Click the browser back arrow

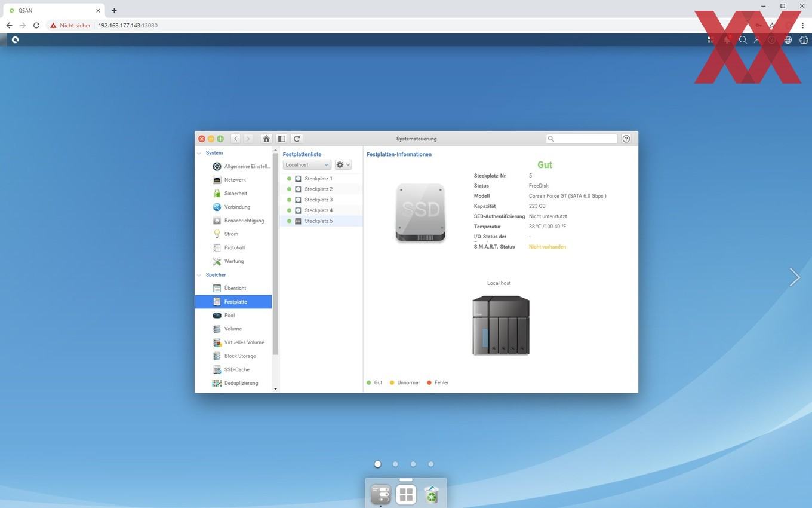point(9,26)
